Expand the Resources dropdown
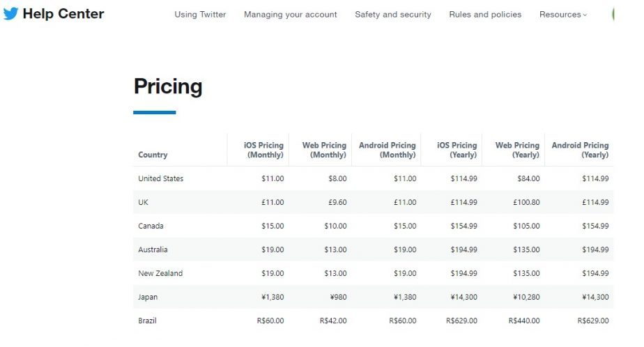 (563, 15)
